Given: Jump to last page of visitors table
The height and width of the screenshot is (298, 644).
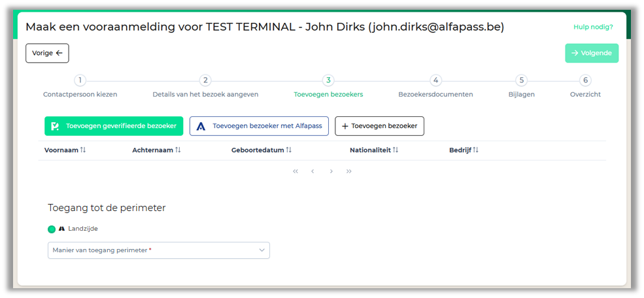Looking at the screenshot, I should pyautogui.click(x=349, y=171).
